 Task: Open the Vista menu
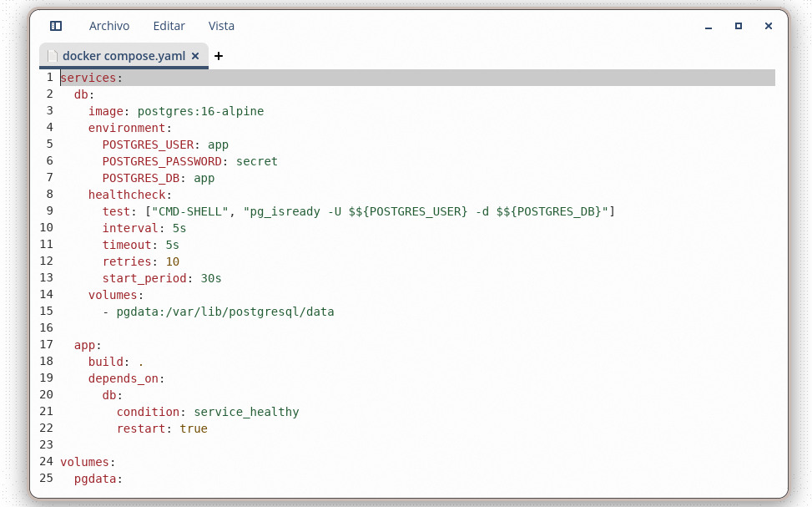[x=221, y=26]
